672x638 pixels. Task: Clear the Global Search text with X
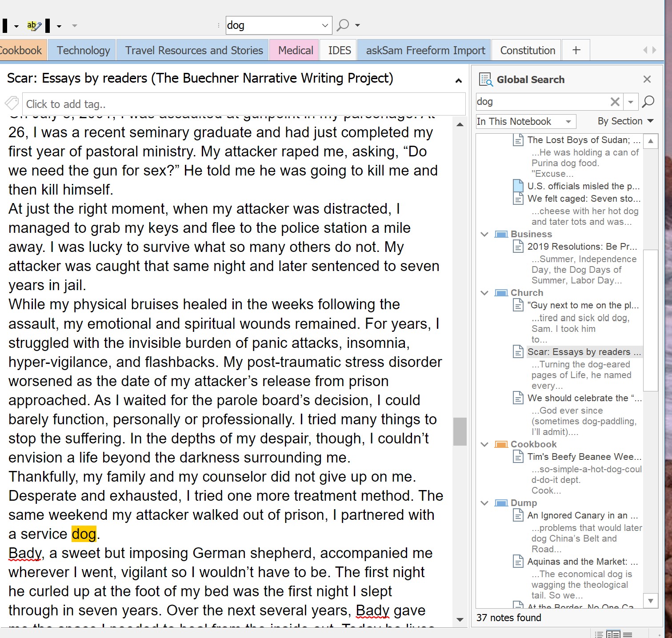(x=615, y=102)
